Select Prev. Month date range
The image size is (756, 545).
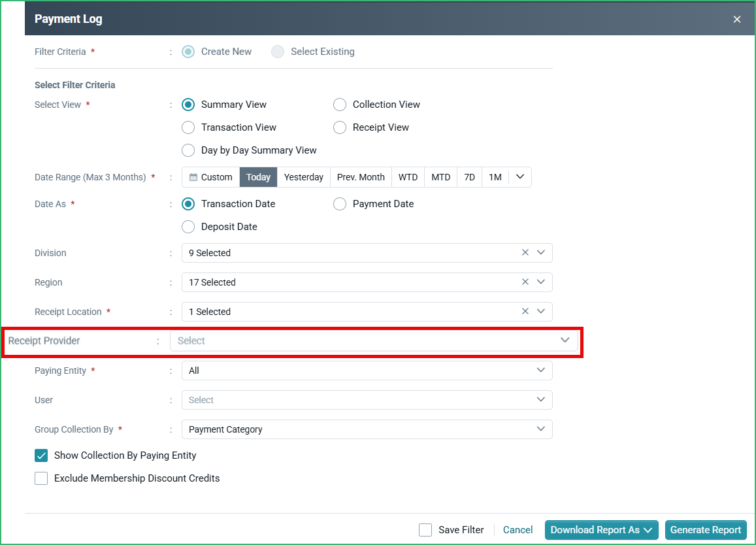361,177
